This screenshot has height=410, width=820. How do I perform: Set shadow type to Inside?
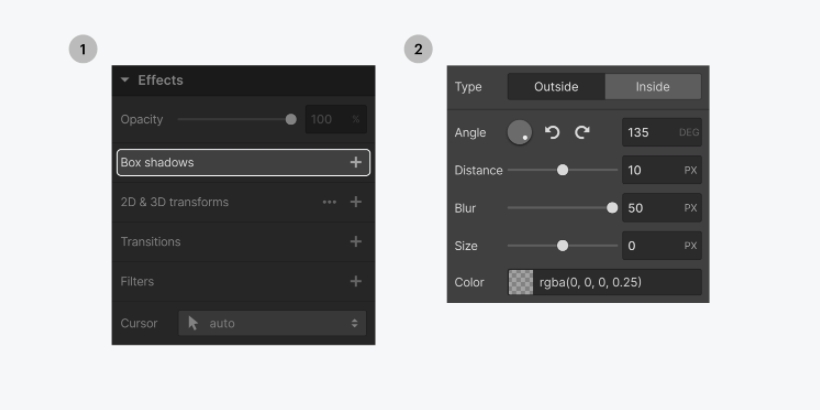653,87
